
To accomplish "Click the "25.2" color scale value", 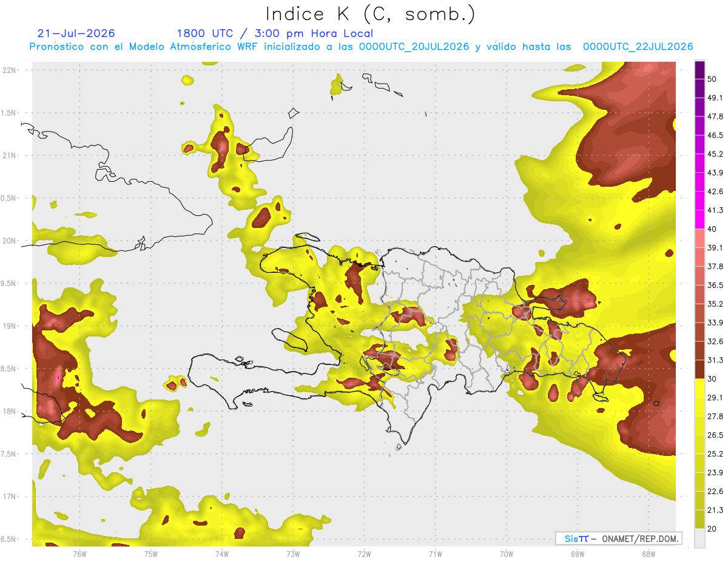I will (x=715, y=453).
